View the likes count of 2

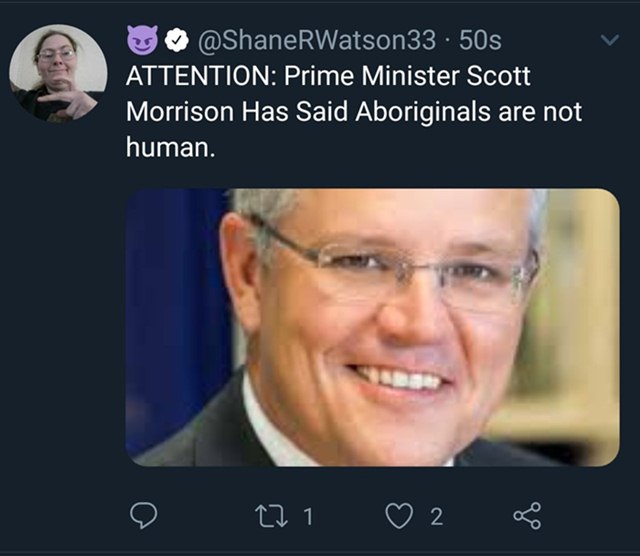[x=436, y=517]
